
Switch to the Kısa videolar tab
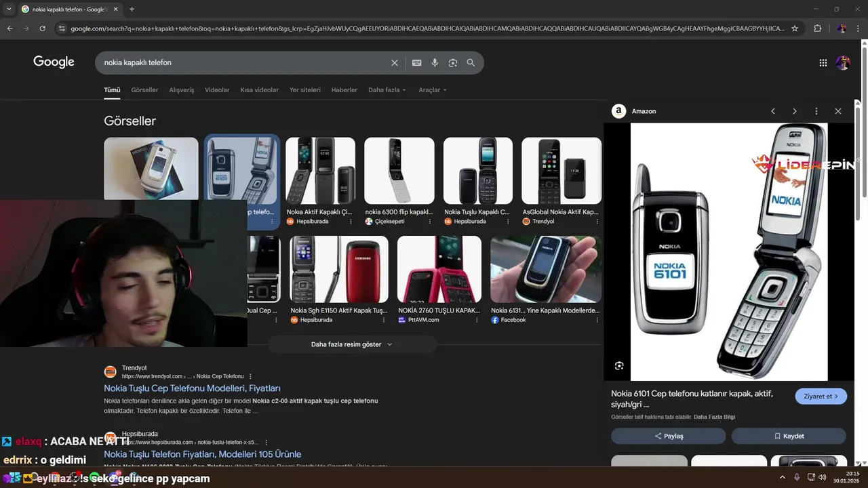(x=259, y=90)
